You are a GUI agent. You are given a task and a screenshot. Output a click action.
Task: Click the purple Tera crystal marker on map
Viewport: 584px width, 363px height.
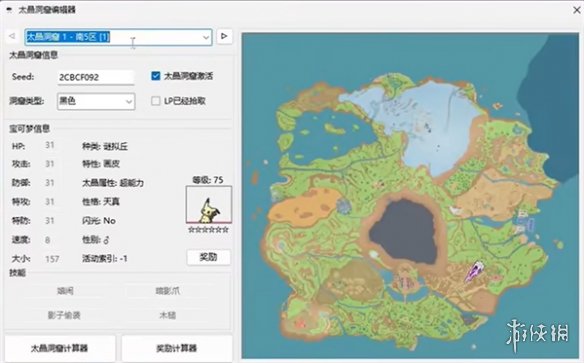tap(474, 271)
